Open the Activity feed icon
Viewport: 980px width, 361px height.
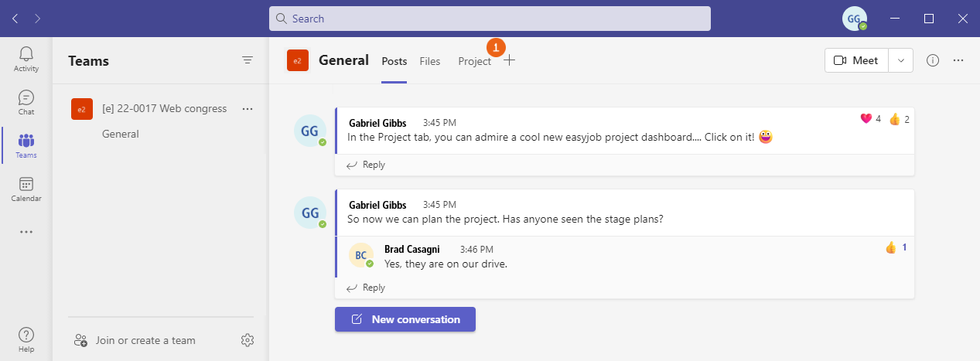tap(26, 59)
